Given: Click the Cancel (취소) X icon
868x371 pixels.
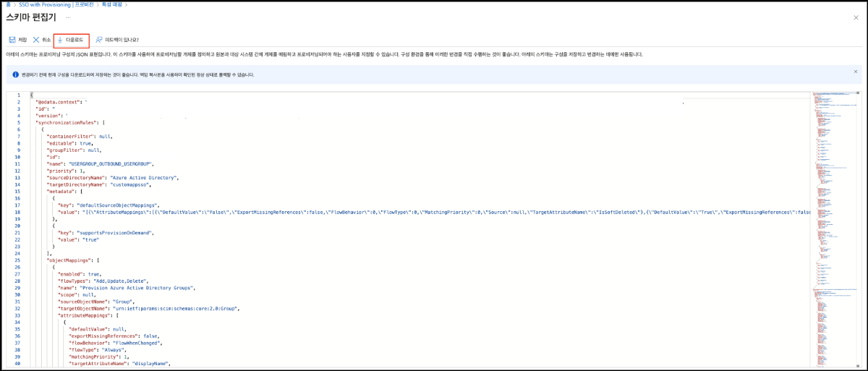Looking at the screenshot, I should tap(36, 40).
